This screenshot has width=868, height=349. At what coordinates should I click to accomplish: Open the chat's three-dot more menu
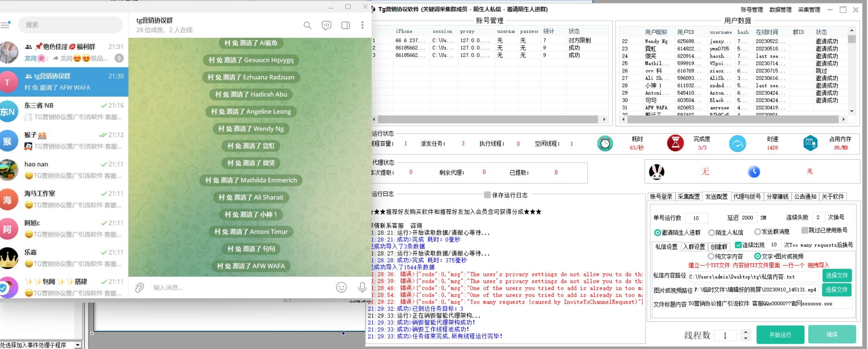362,25
